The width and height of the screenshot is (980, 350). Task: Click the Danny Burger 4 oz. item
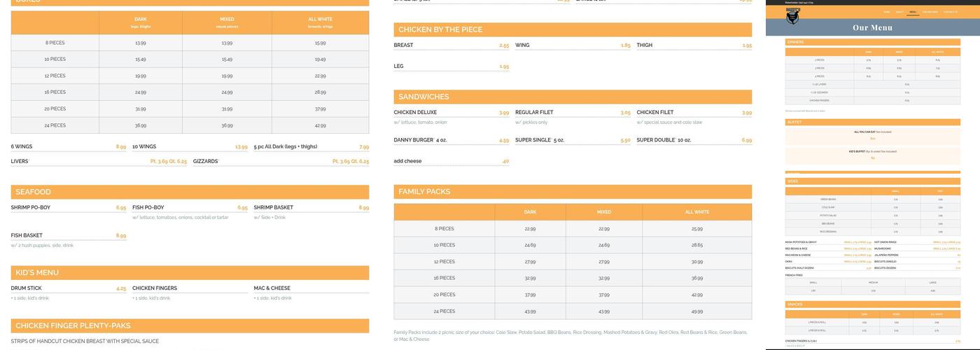[420, 140]
